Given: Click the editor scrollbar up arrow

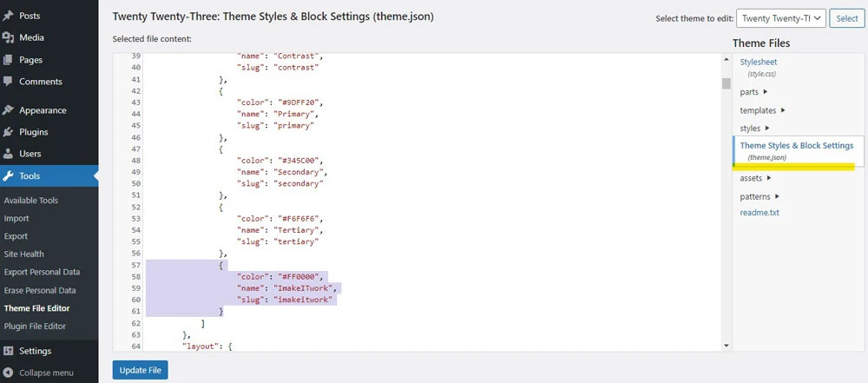Looking at the screenshot, I should (x=727, y=59).
